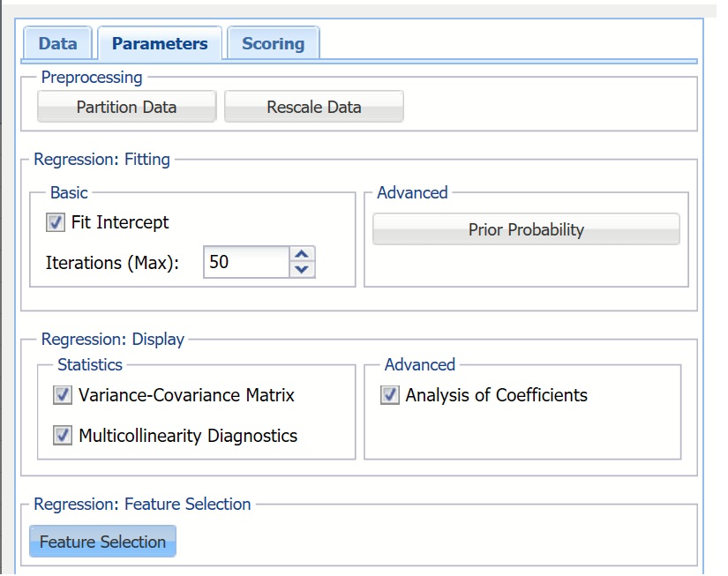Viewport: 728px width, 576px height.
Task: Click the "Fit Intercept" label text
Action: 120,222
